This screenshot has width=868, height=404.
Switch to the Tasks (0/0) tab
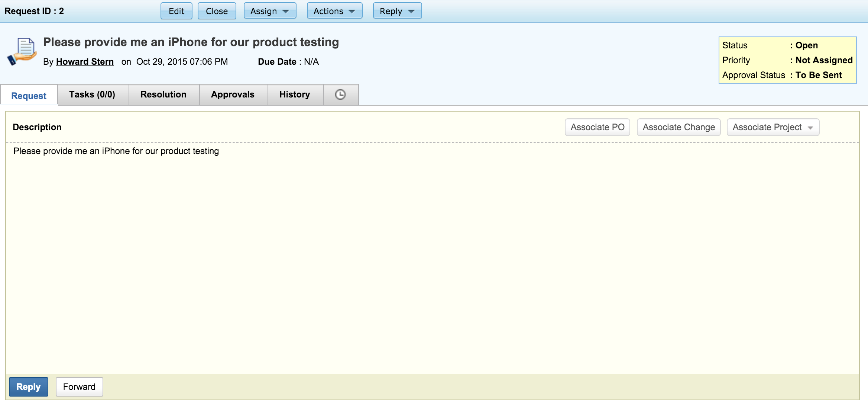click(x=92, y=94)
